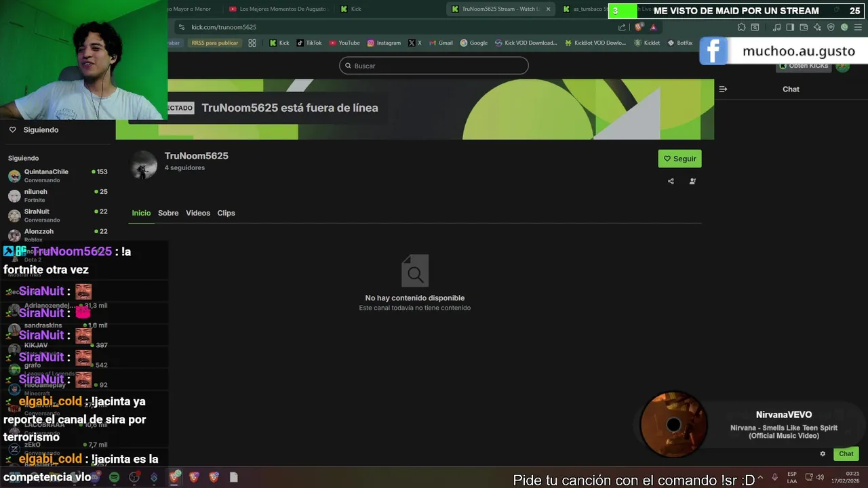Open the user profile avatar top right
868x488 pixels.
(x=842, y=66)
